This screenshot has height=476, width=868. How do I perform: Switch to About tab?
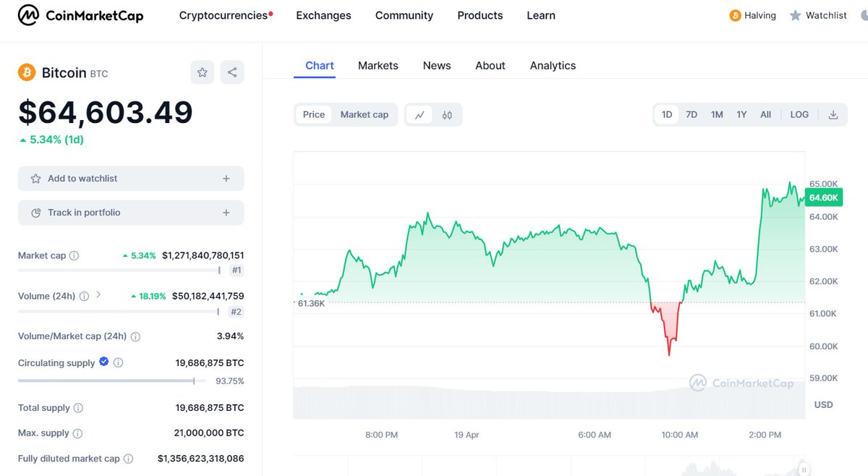click(x=490, y=66)
